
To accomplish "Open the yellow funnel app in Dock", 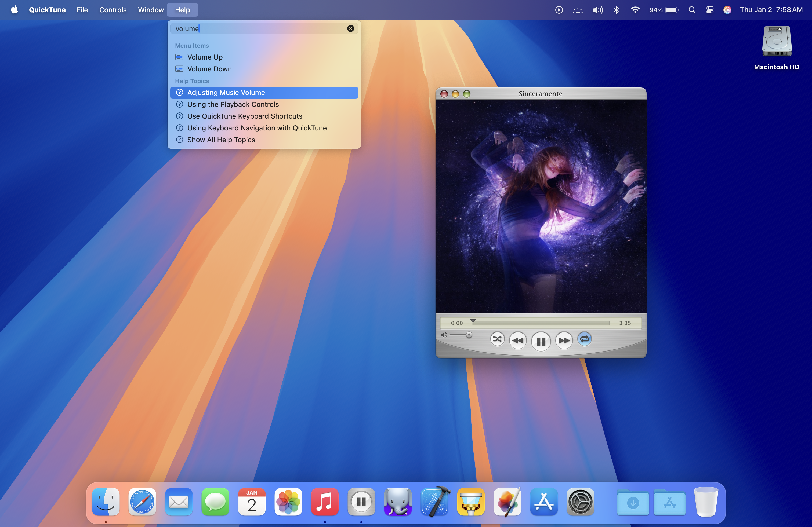I will 471,502.
